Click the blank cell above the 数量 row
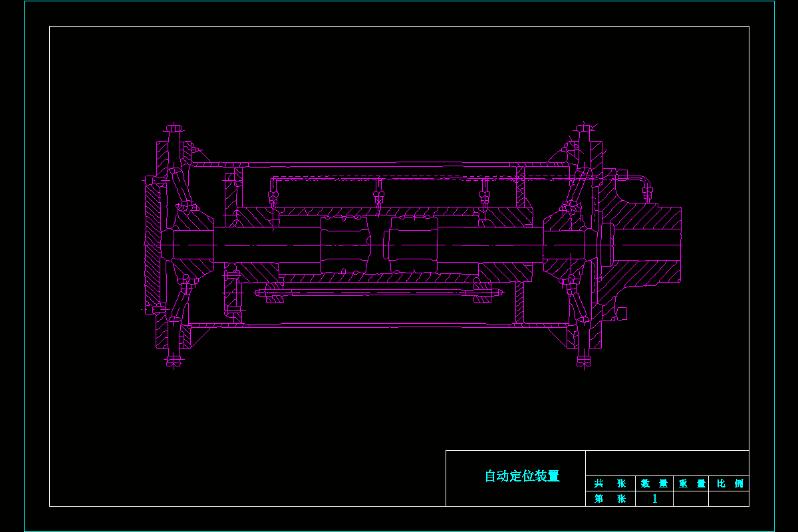The height and width of the screenshot is (532, 798). coord(667,464)
